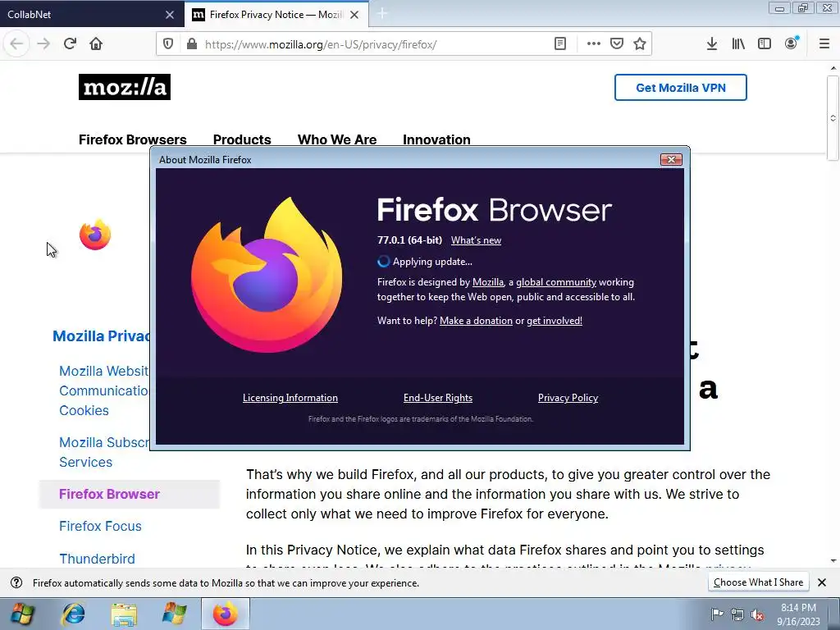Select the Firefox Privacy Notice tab
The width and height of the screenshot is (840, 630).
coord(276,15)
